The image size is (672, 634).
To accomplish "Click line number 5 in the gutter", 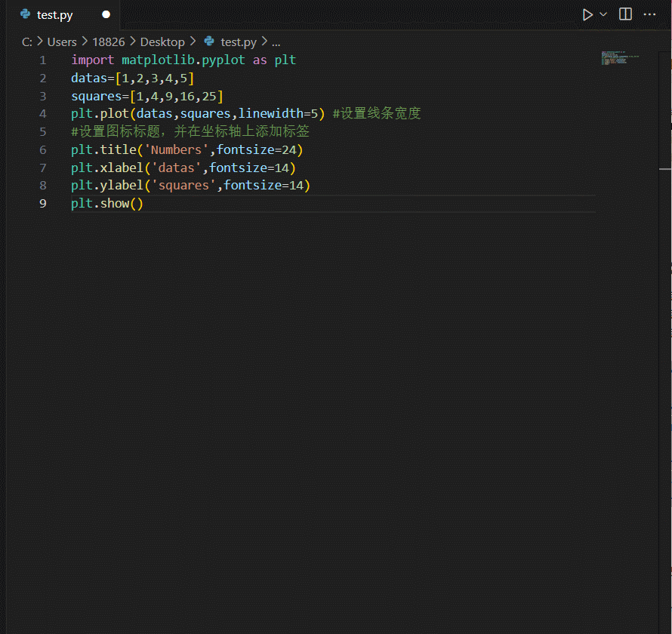I will click(x=42, y=131).
